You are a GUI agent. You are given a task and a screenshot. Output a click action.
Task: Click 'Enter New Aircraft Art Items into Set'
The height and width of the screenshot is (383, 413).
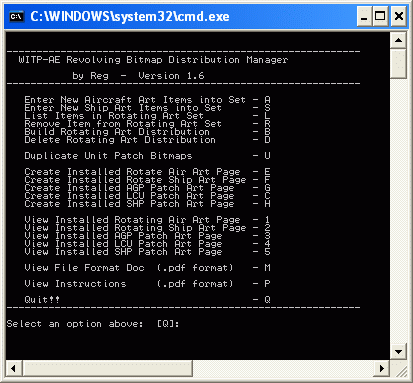[x=135, y=100]
